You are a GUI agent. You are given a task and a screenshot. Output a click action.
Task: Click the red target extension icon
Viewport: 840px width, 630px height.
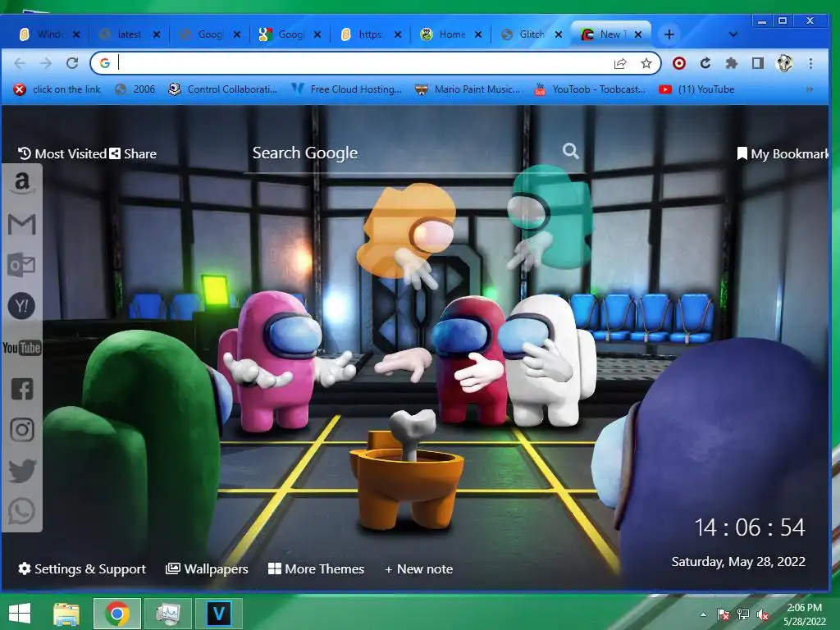678,63
